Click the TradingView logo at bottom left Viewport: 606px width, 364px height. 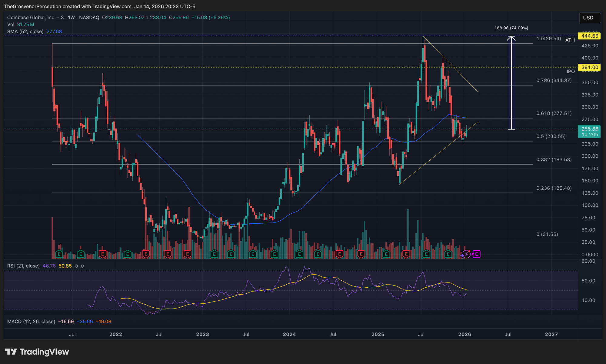click(37, 352)
